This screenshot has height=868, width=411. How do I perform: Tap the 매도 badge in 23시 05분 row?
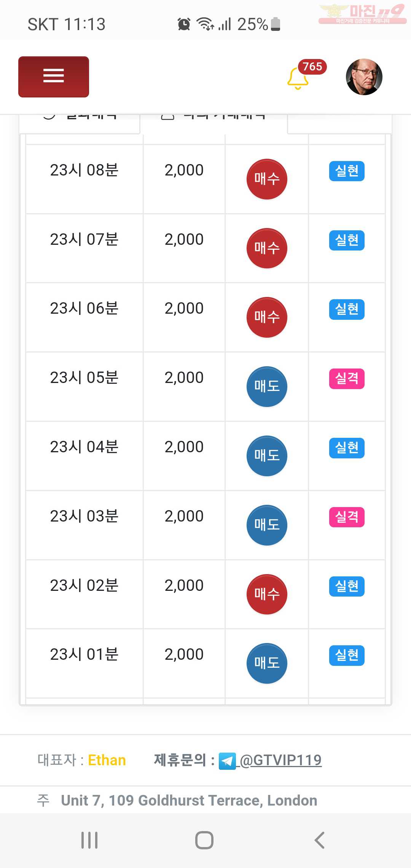[267, 386]
